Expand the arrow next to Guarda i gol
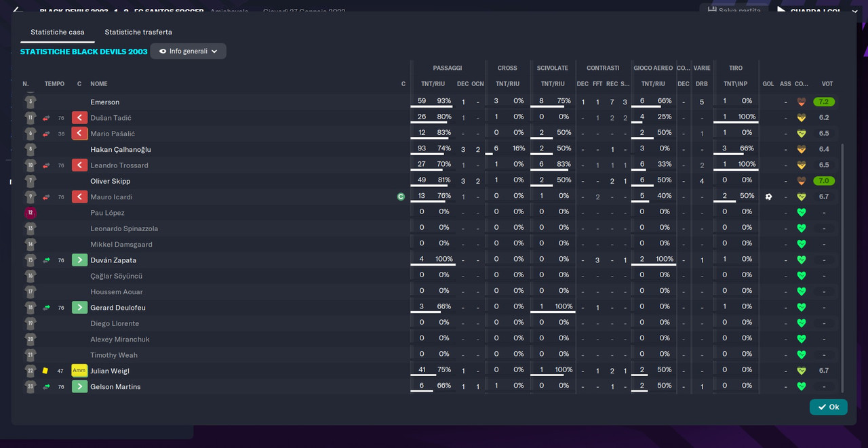The height and width of the screenshot is (448, 868). click(854, 12)
